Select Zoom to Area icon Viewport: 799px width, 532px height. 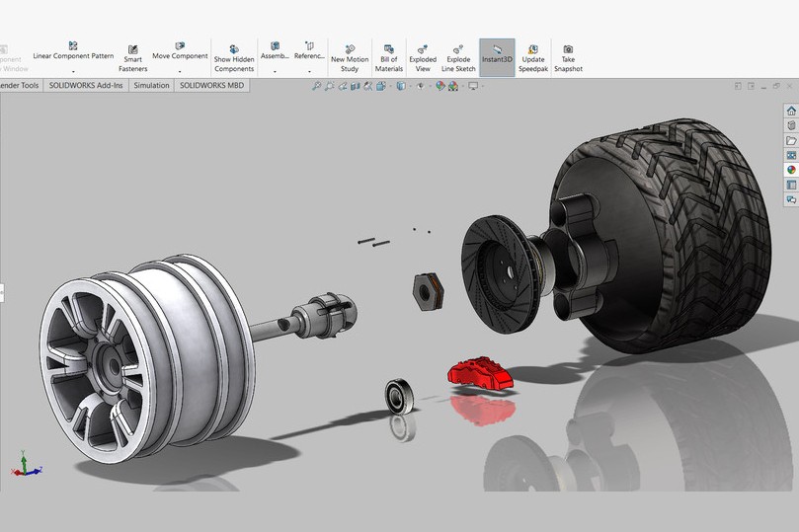pos(330,86)
